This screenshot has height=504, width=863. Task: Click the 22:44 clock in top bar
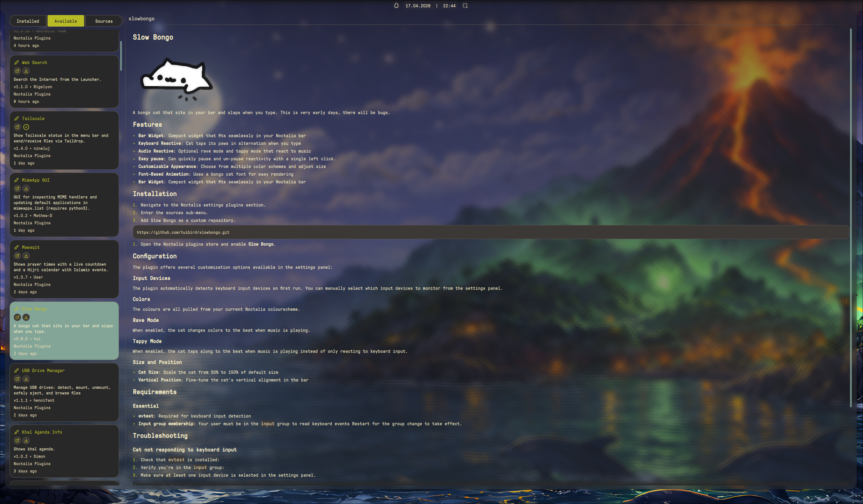coord(449,6)
